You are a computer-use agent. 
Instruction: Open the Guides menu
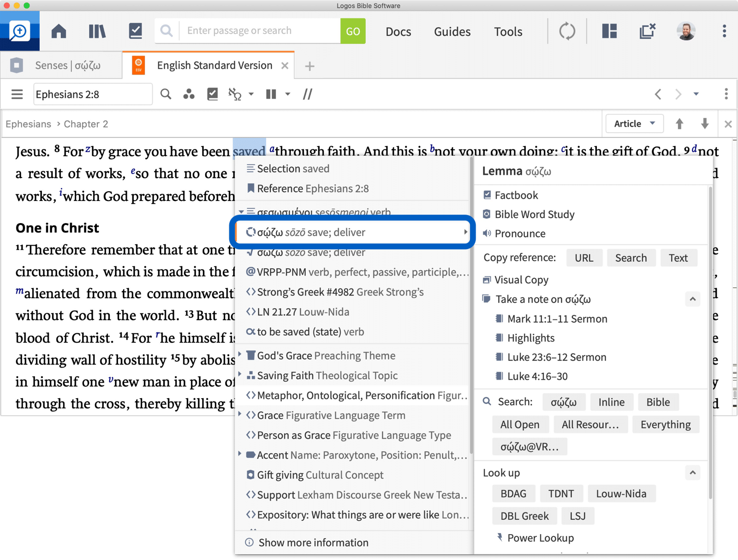tap(452, 31)
